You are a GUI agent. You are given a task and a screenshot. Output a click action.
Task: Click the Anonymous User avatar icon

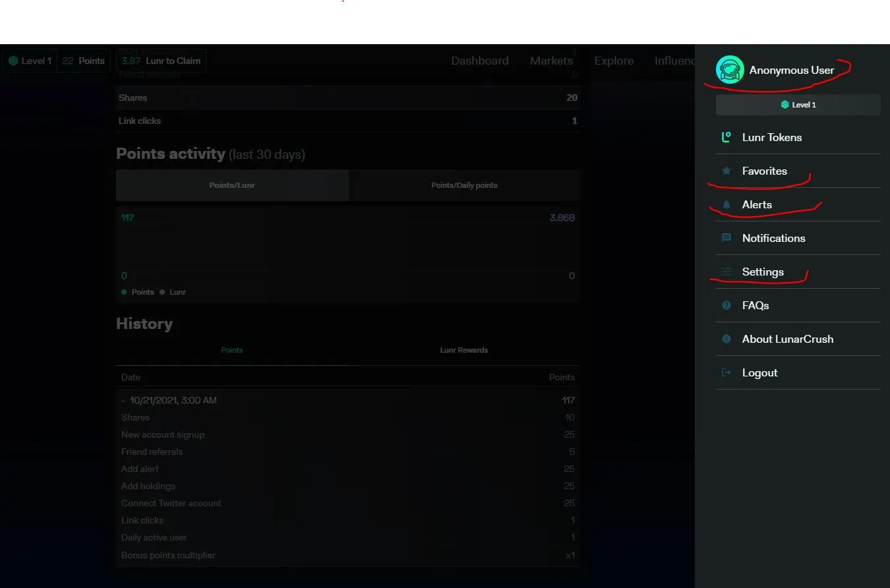click(x=730, y=70)
